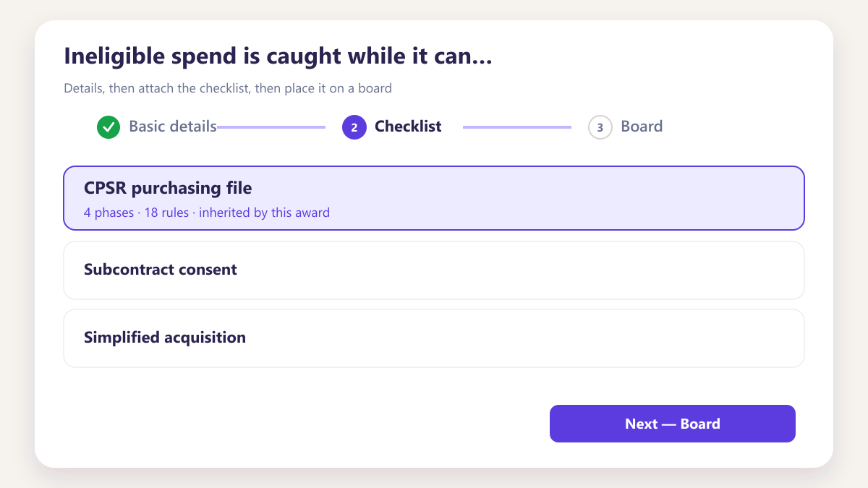Screen dimensions: 868x488
Task: Click the CPSR purchasing file title text
Action: pyautogui.click(x=168, y=189)
